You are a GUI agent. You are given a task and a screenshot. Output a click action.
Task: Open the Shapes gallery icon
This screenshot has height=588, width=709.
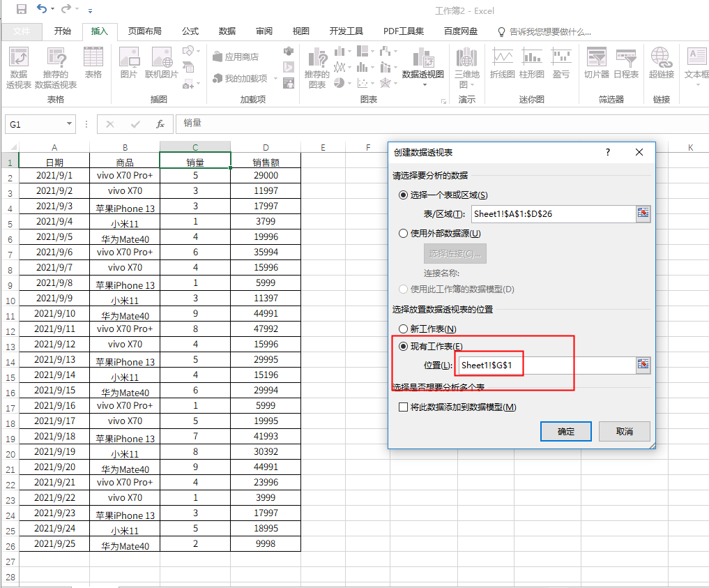[188, 50]
